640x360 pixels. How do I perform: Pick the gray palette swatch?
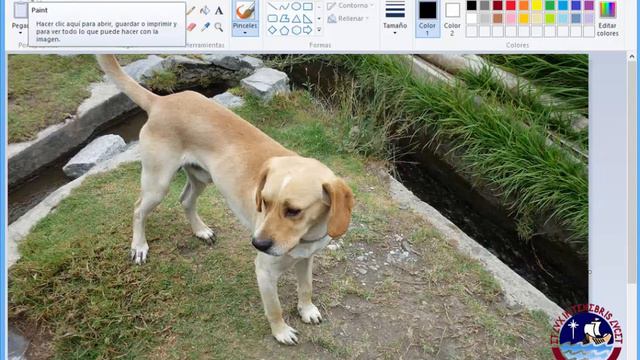(484, 5)
